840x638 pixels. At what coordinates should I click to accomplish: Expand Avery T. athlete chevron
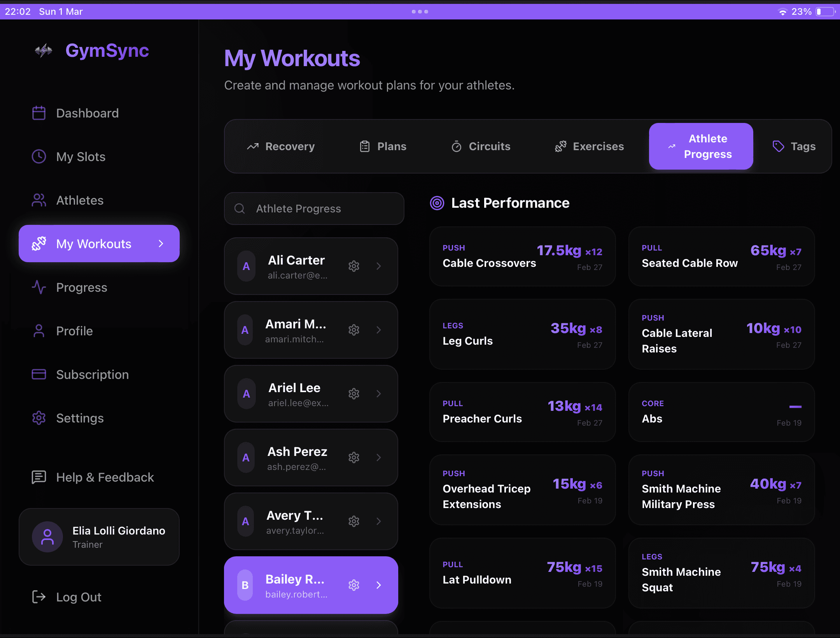click(379, 521)
